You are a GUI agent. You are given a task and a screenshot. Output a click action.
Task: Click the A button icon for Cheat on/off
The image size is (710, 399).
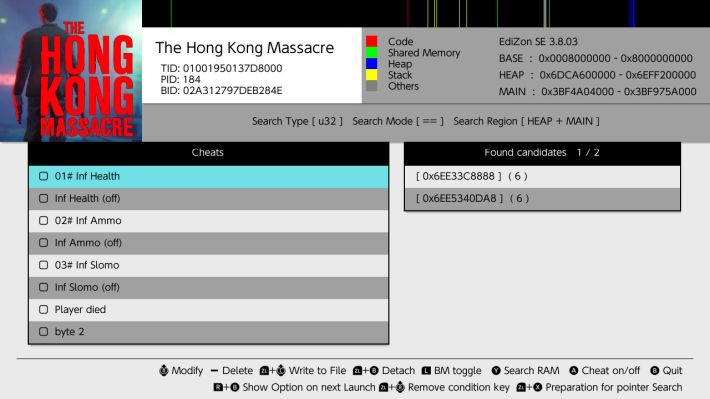[574, 370]
